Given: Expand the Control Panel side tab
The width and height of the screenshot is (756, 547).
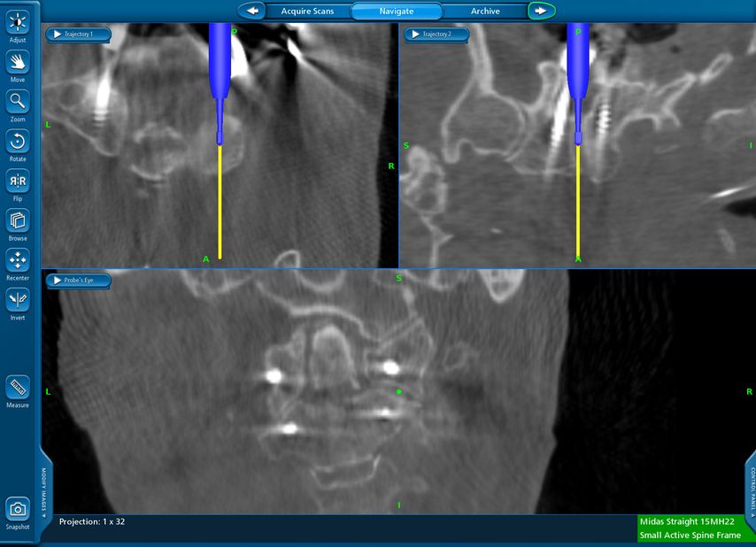Looking at the screenshot, I should [752, 486].
